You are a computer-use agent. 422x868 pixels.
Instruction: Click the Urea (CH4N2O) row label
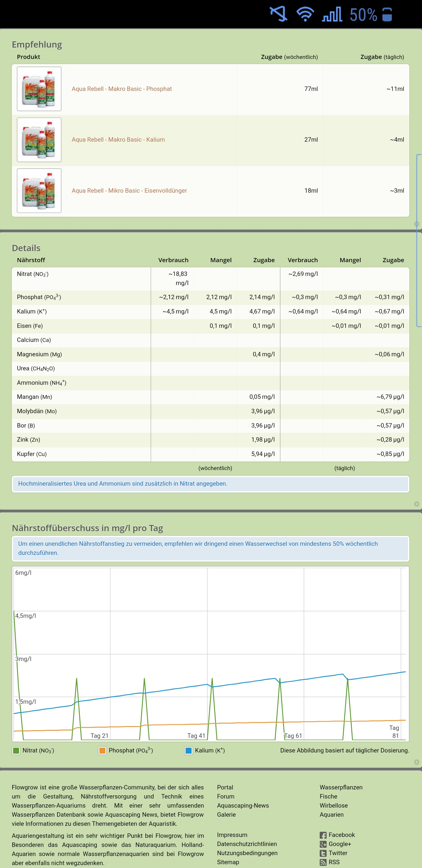pos(36,369)
